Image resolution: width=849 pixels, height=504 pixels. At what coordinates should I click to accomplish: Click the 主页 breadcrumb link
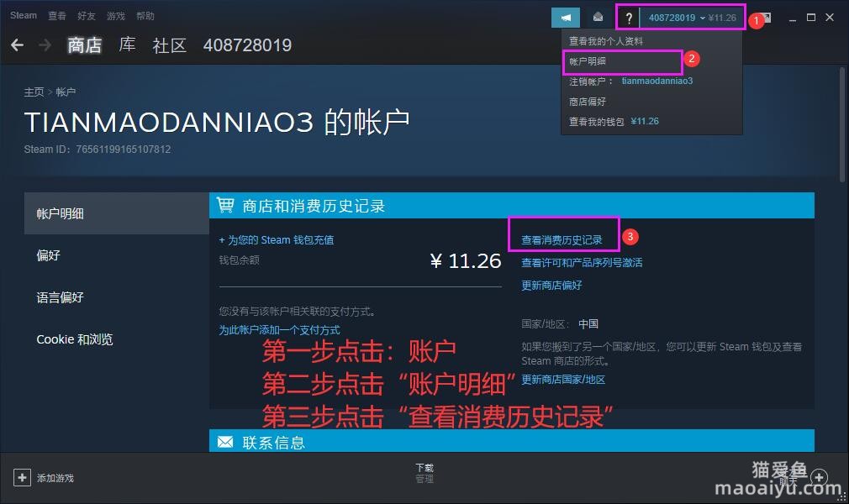tap(34, 92)
